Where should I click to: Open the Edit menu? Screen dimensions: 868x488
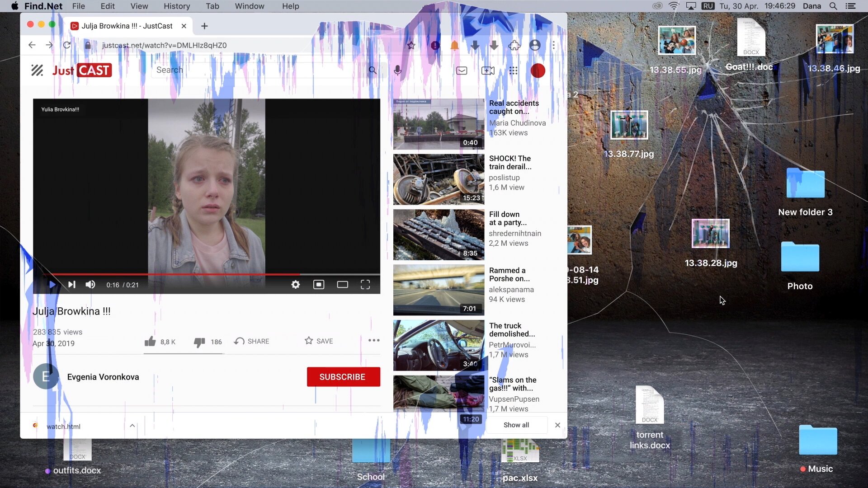point(108,6)
